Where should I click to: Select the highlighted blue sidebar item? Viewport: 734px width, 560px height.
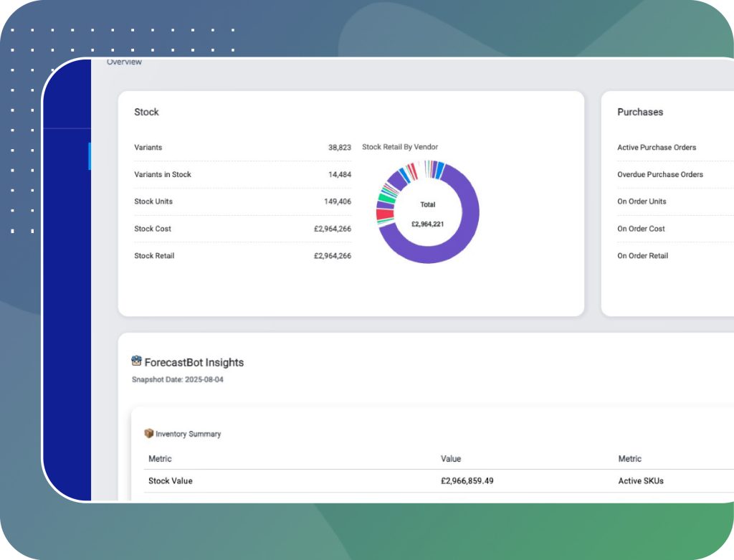tap(90, 156)
